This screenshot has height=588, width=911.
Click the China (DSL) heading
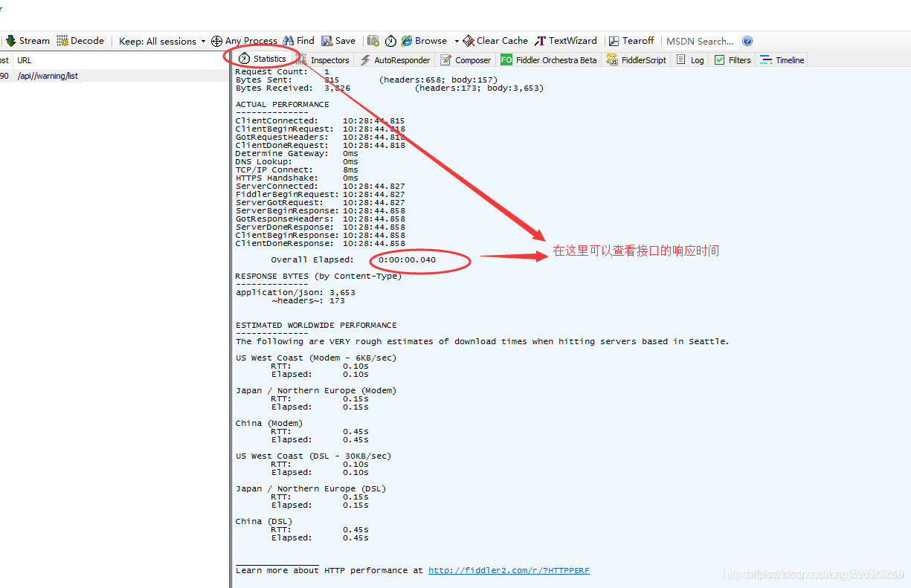[x=264, y=522]
